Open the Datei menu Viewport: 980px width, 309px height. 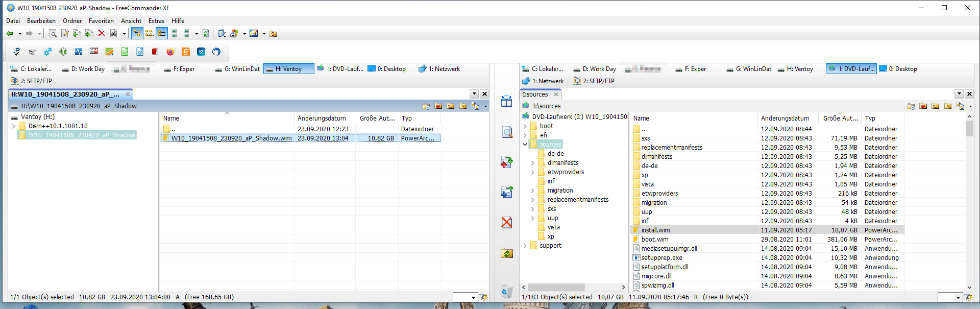pos(13,21)
